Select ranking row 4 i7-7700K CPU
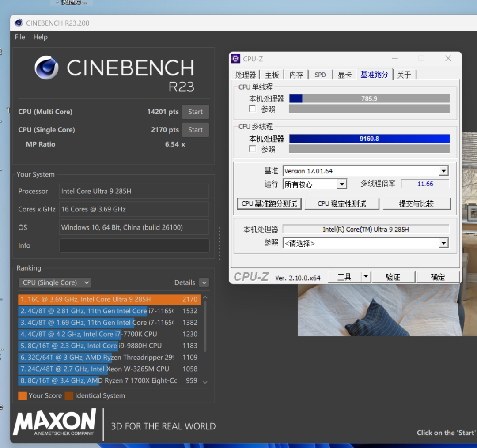This screenshot has height=448, width=477. 109,334
